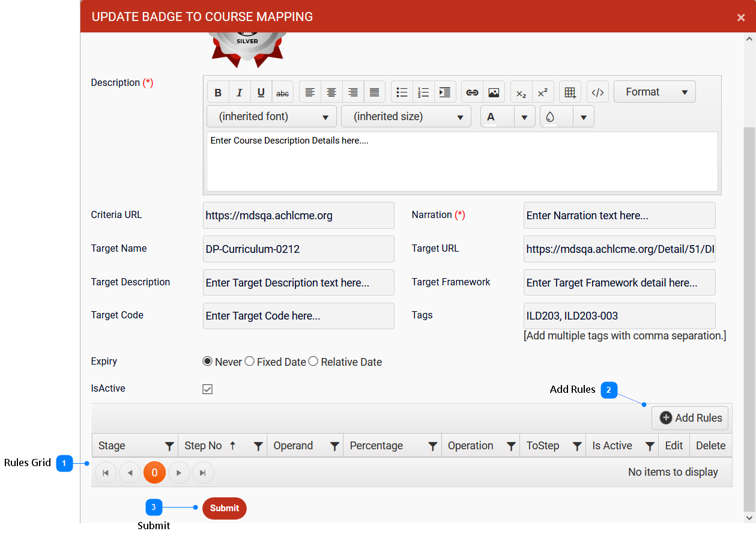The image size is (756, 534).
Task: Focus the Criteria URL field
Action: (x=298, y=215)
